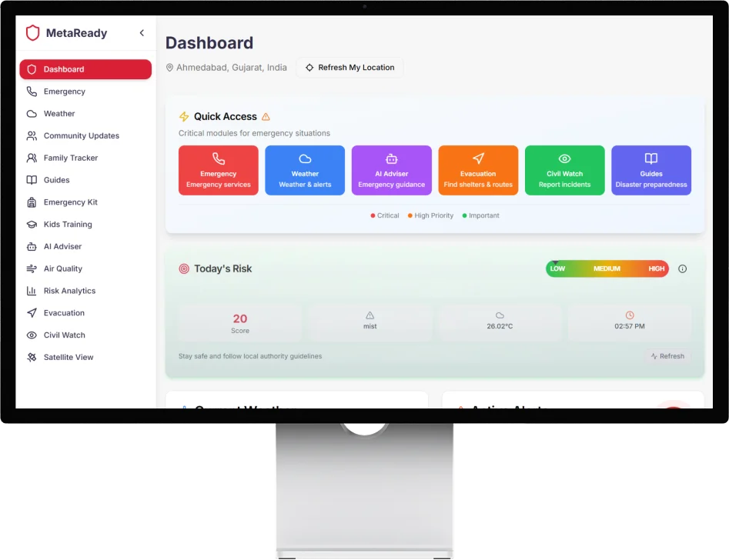Click the Dashboard shield icon in sidebar

[32, 69]
